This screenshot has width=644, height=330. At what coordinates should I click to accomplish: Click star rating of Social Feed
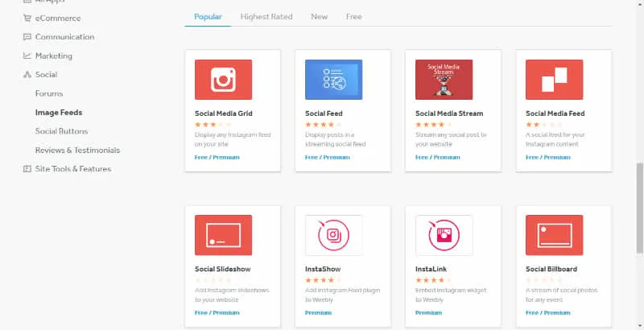[x=324, y=125]
